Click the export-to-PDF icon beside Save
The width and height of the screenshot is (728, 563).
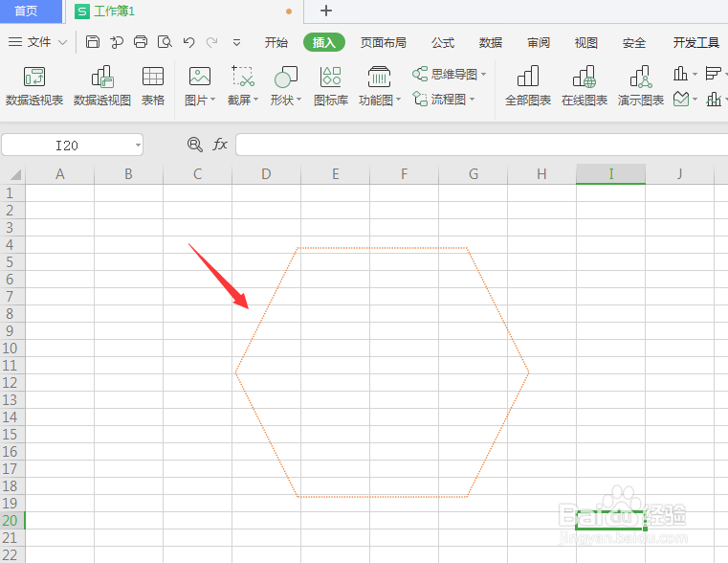[x=116, y=42]
